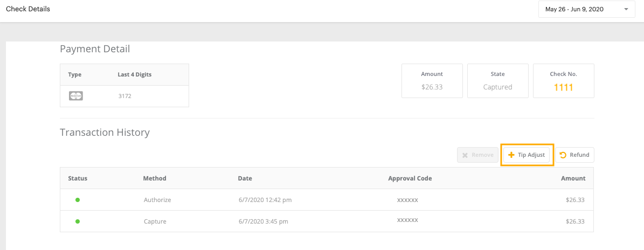Image resolution: width=644 pixels, height=250 pixels.
Task: Select the May 26 - Jun 9, 2020 range
Action: click(x=587, y=9)
